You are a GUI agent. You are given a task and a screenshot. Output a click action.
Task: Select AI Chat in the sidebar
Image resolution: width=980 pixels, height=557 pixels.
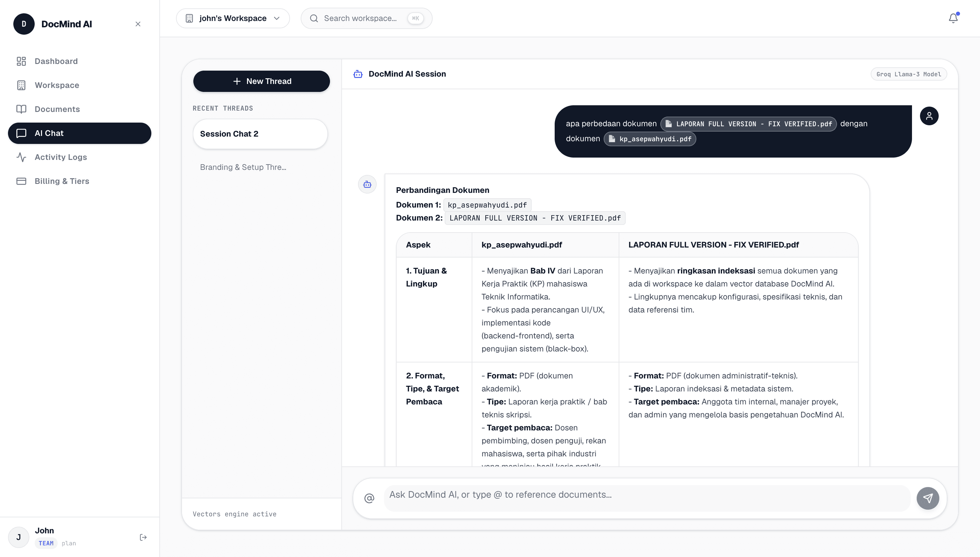click(x=80, y=133)
